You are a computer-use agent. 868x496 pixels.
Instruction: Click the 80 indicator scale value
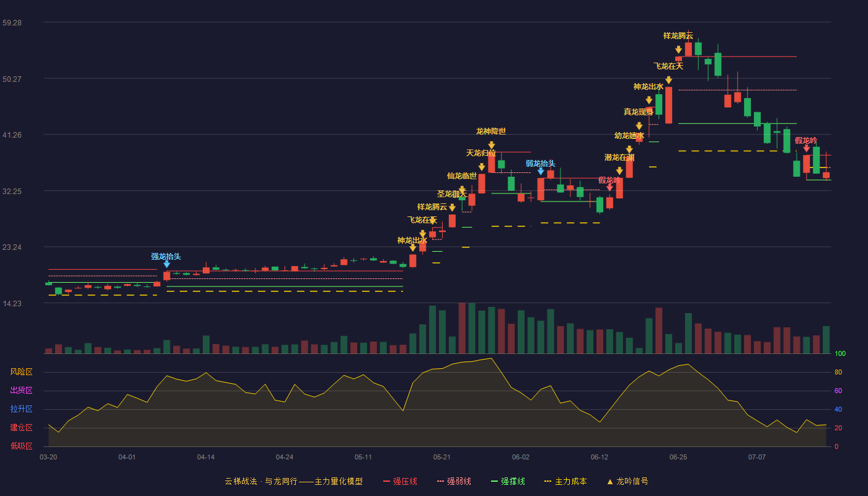click(x=838, y=372)
